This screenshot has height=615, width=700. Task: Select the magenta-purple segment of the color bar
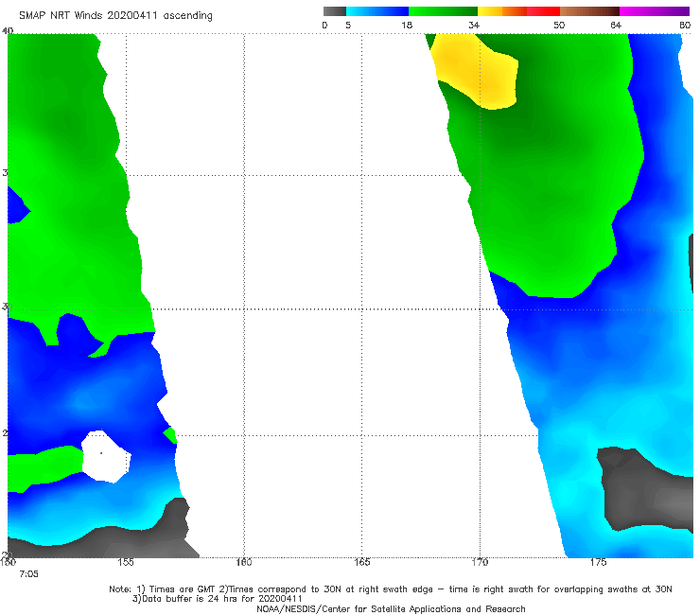tap(655, 11)
